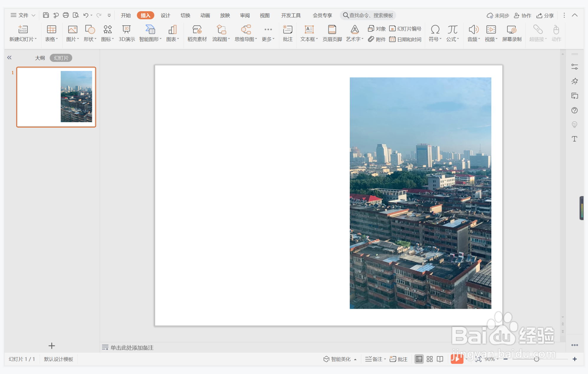The width and height of the screenshot is (588, 374).
Task: Click 单击此处添加备注 notes area
Action: click(132, 347)
